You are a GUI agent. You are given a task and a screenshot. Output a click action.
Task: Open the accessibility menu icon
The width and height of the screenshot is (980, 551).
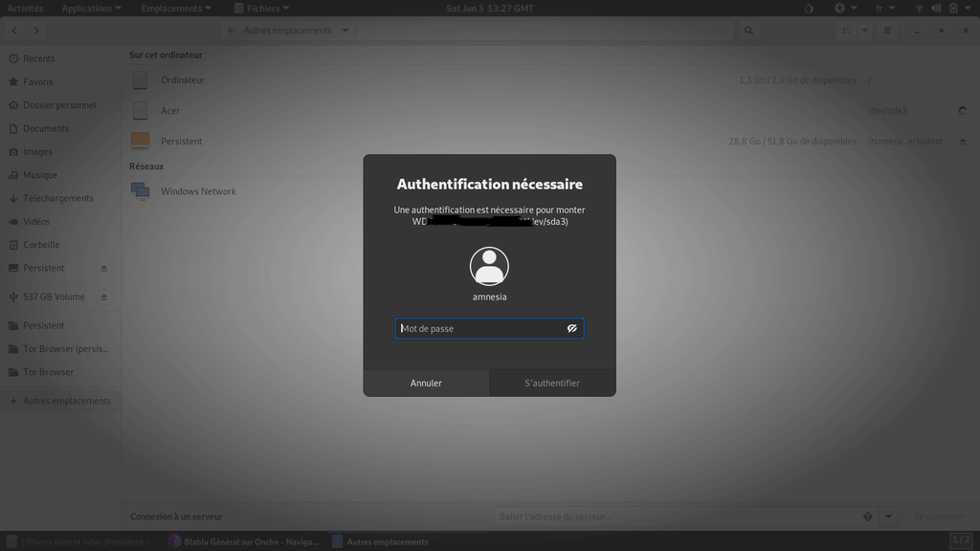coord(840,9)
